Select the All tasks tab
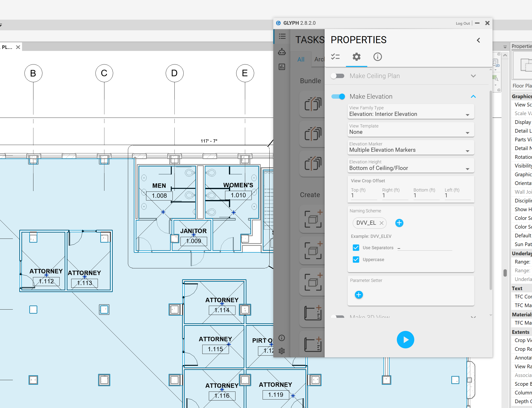 pos(301,59)
